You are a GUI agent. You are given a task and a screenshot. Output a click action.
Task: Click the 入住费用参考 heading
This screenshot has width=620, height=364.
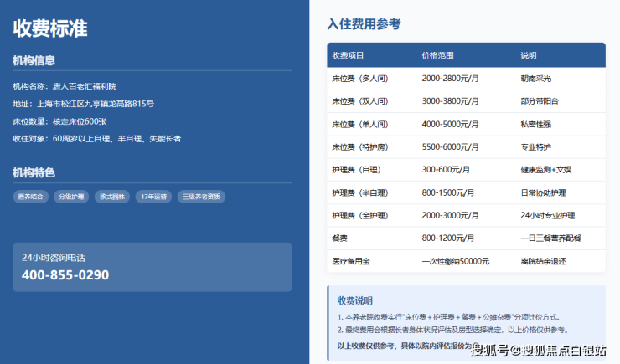[x=364, y=24]
